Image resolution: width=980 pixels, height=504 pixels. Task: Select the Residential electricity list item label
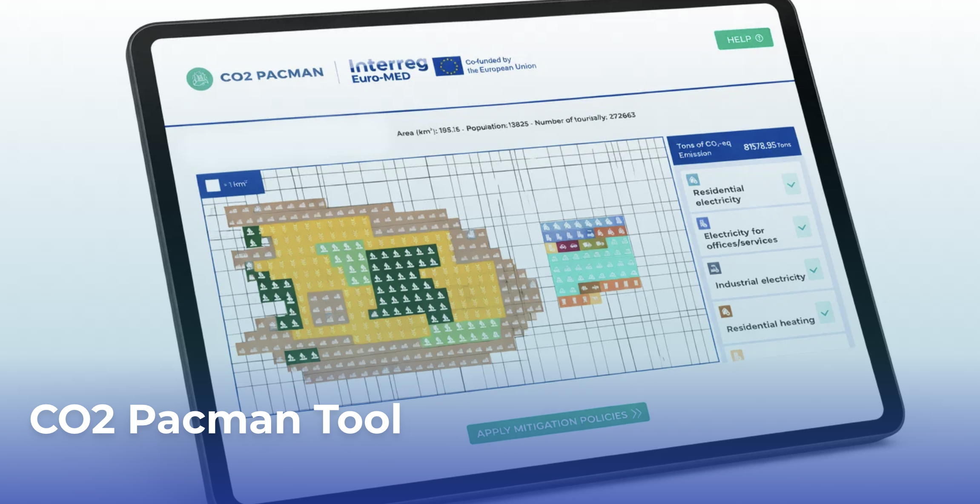tap(719, 195)
